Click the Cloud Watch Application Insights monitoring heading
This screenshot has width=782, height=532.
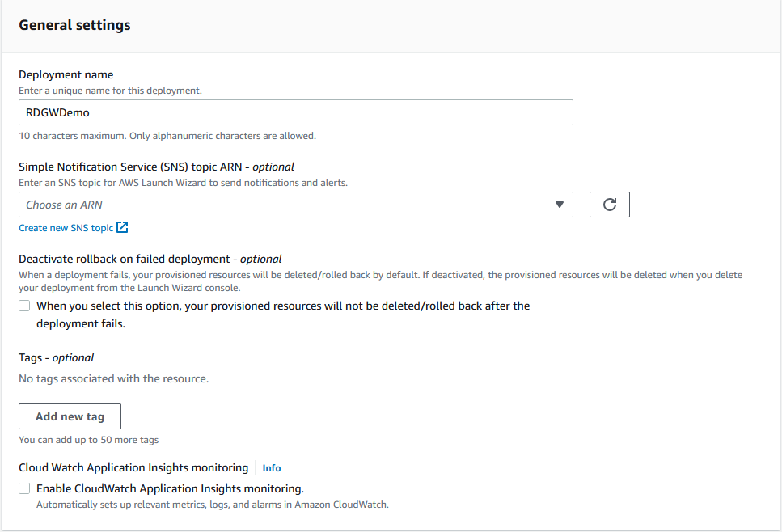(x=133, y=467)
